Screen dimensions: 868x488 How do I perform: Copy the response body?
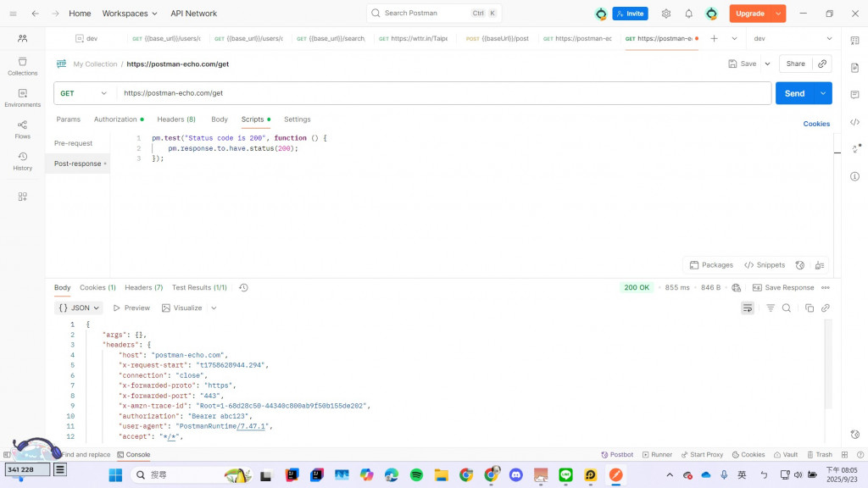click(809, 308)
